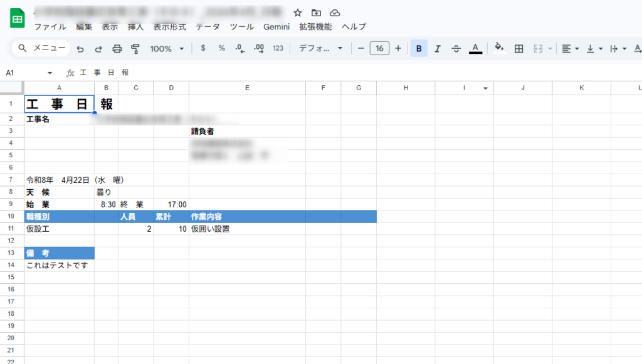
Task: Print the spreadsheet using printer icon
Action: click(117, 48)
